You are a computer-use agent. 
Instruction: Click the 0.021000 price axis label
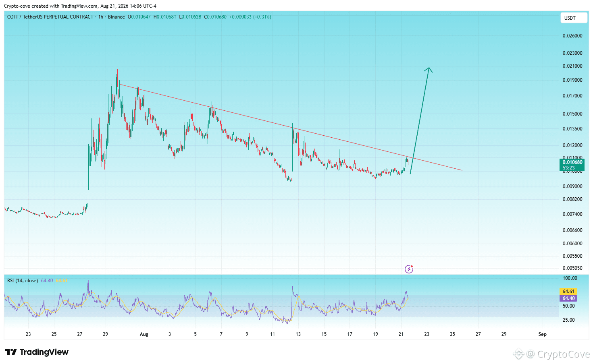click(572, 66)
